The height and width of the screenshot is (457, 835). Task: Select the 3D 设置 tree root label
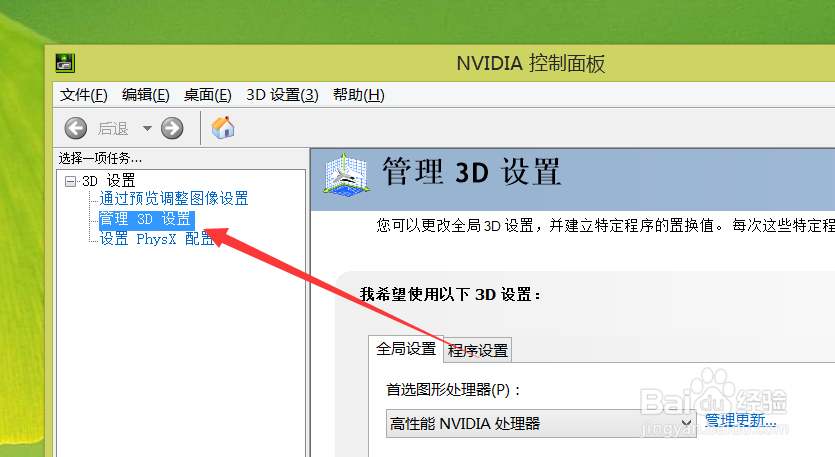point(109,181)
